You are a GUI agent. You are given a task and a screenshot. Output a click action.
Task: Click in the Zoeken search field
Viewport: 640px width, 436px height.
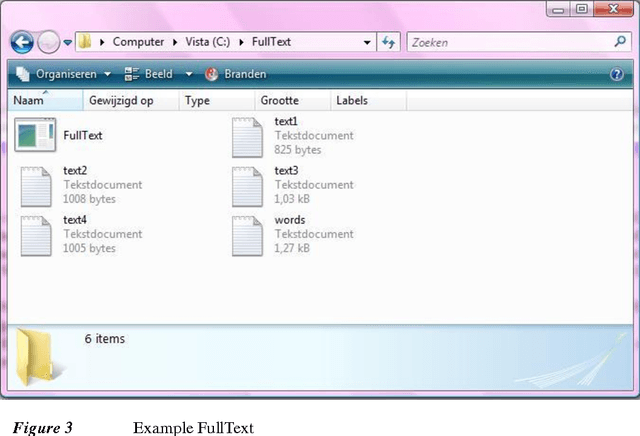click(x=505, y=43)
